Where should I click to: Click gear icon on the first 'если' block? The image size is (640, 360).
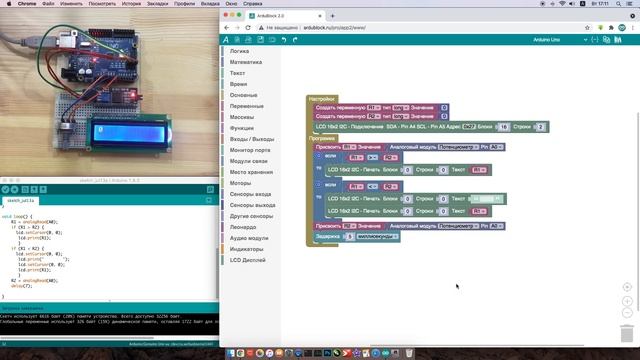click(x=319, y=156)
